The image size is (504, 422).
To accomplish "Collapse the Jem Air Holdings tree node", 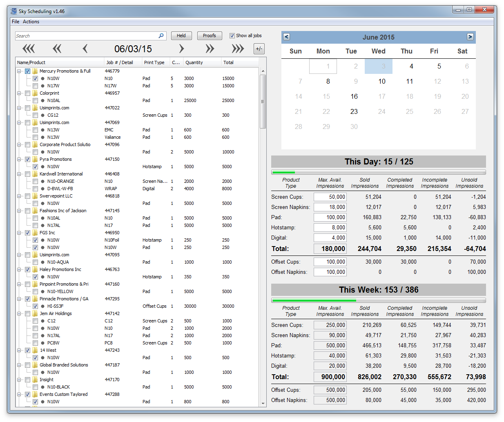I will click(19, 313).
